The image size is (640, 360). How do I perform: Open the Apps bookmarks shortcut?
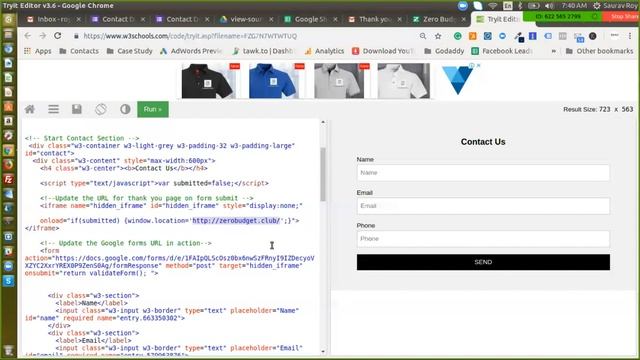[38, 51]
